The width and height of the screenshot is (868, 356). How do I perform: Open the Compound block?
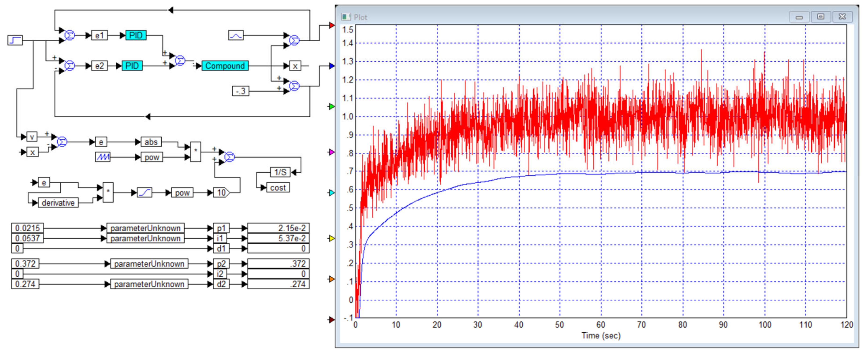[225, 66]
